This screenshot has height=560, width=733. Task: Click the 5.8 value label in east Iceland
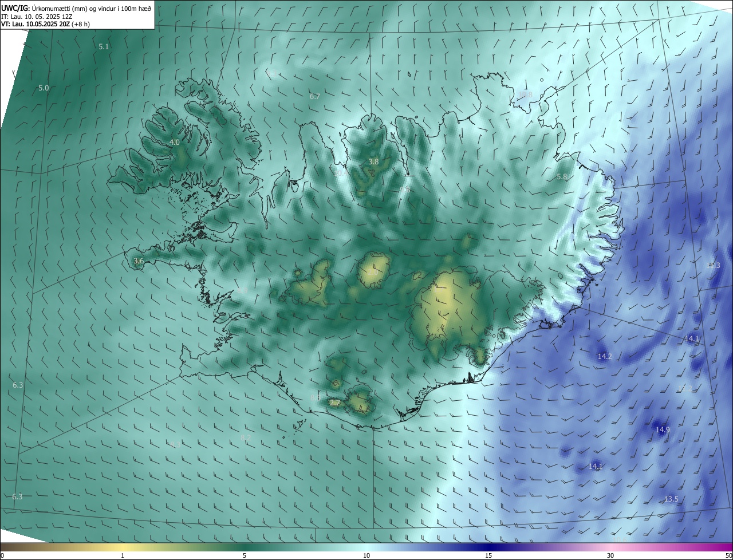coord(562,177)
